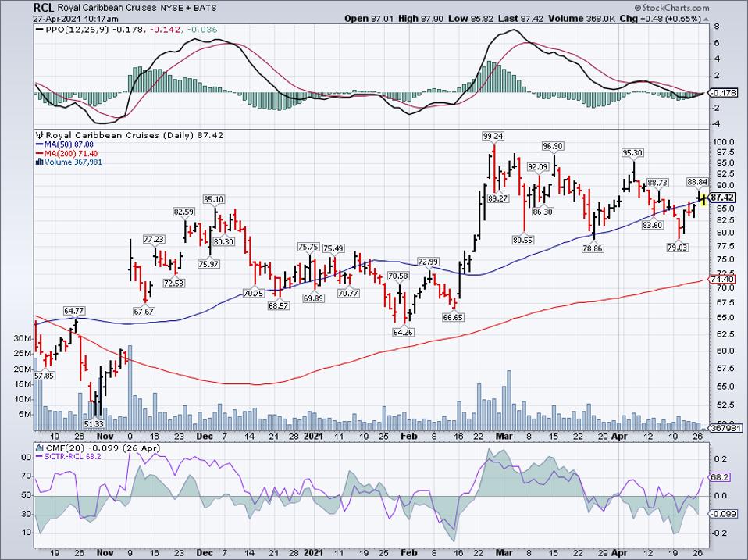Click the green -0.036 PPO histogram value
748x560 pixels.
(x=201, y=30)
